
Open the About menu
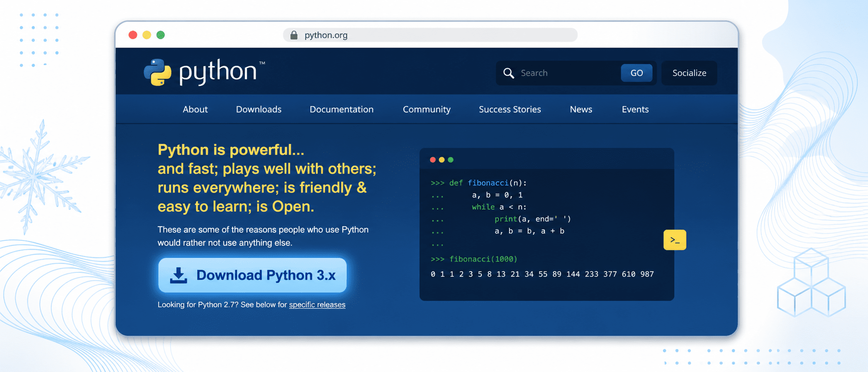point(195,109)
